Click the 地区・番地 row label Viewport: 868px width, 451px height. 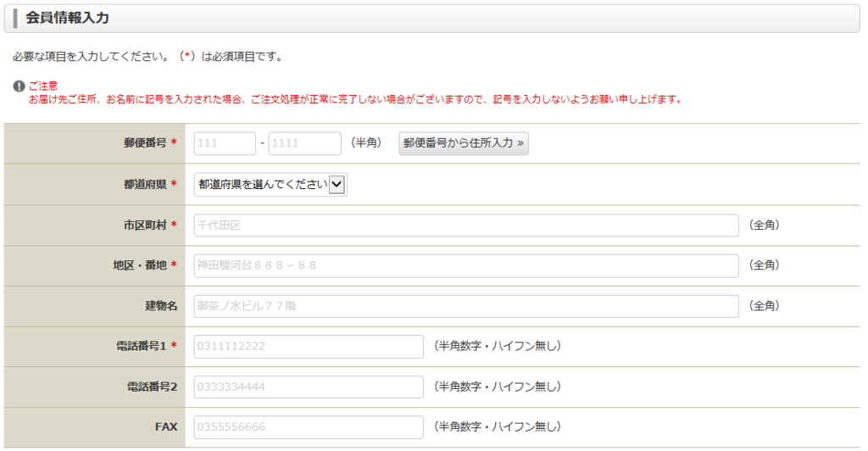[140, 265]
